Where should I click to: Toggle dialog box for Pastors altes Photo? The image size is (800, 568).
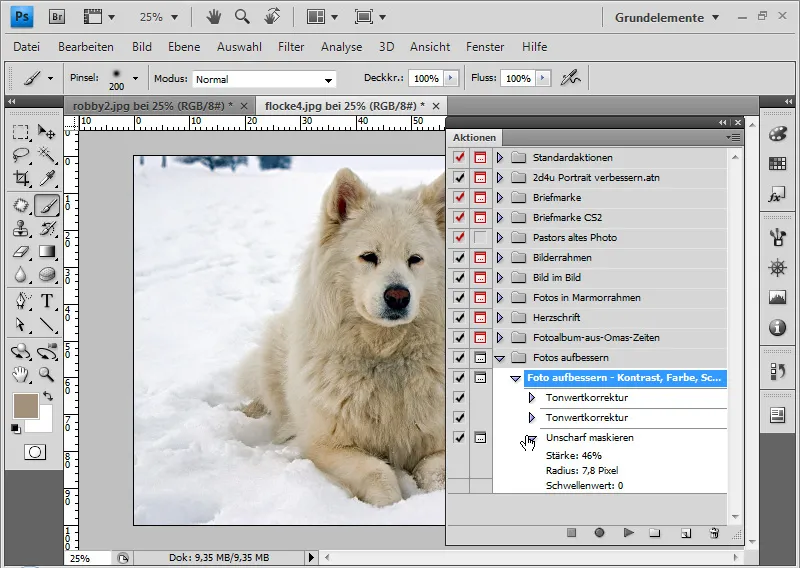point(480,237)
